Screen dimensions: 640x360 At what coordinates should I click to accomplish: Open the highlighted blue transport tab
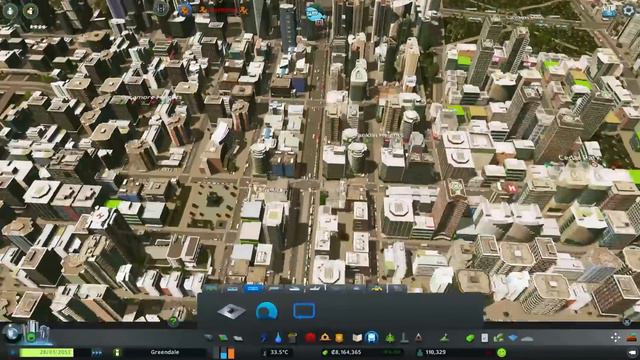tap(253, 289)
